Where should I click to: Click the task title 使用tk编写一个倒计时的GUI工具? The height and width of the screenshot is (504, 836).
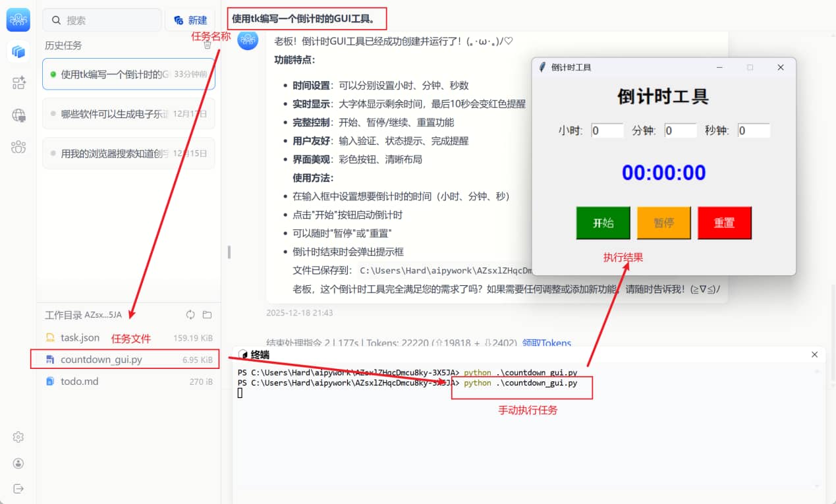point(304,18)
